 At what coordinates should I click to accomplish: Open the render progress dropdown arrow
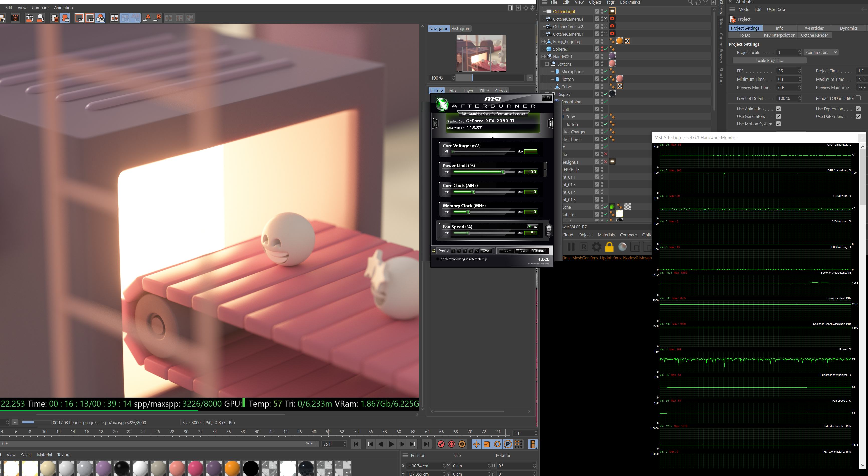pos(15,422)
